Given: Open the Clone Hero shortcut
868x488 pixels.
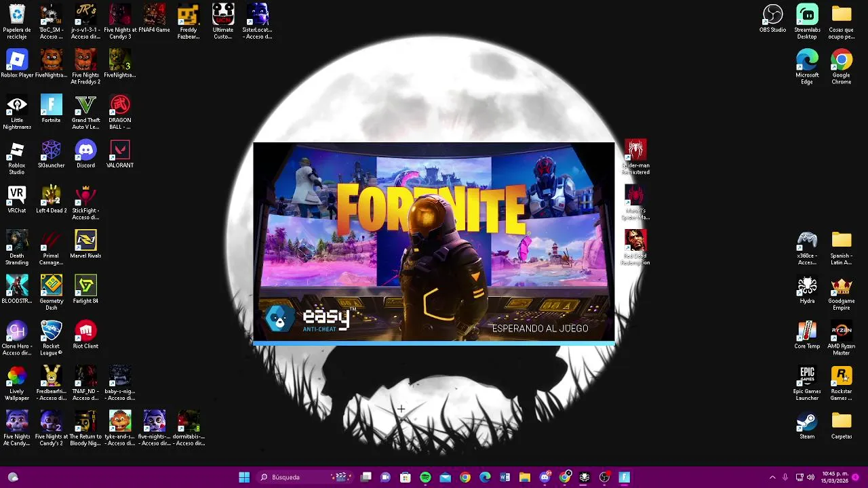Looking at the screenshot, I should [17, 338].
